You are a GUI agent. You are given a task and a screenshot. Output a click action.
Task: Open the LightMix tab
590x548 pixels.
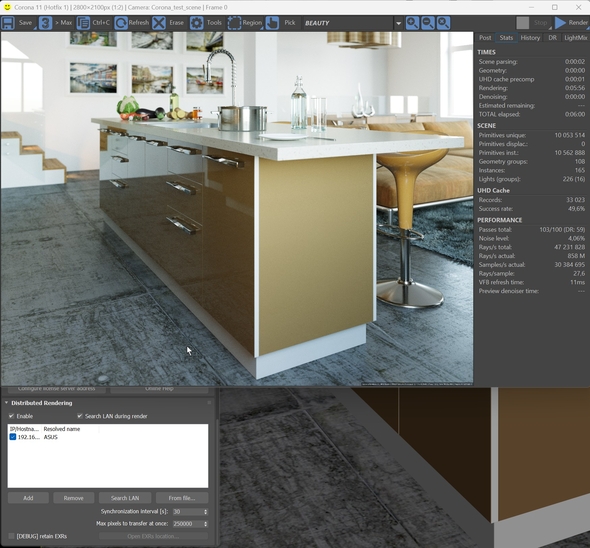pyautogui.click(x=576, y=38)
